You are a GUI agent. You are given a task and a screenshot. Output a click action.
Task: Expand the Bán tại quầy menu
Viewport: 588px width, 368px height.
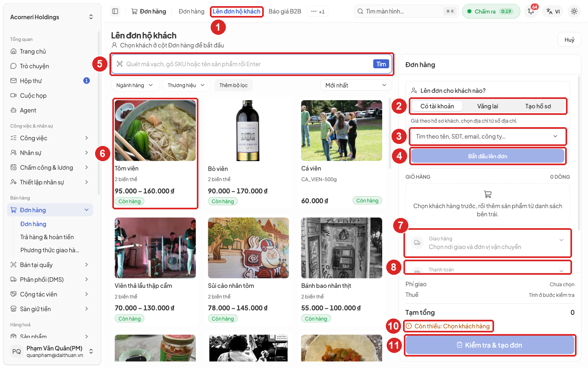[50, 265]
